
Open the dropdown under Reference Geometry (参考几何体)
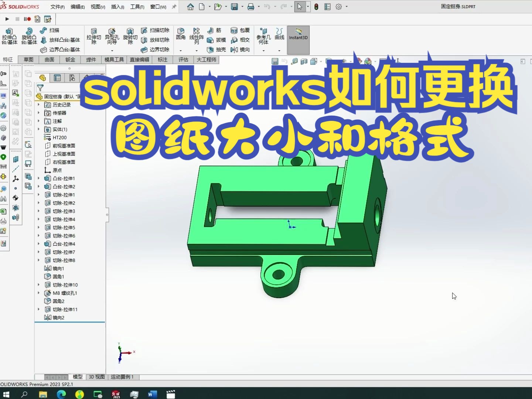pyautogui.click(x=263, y=51)
